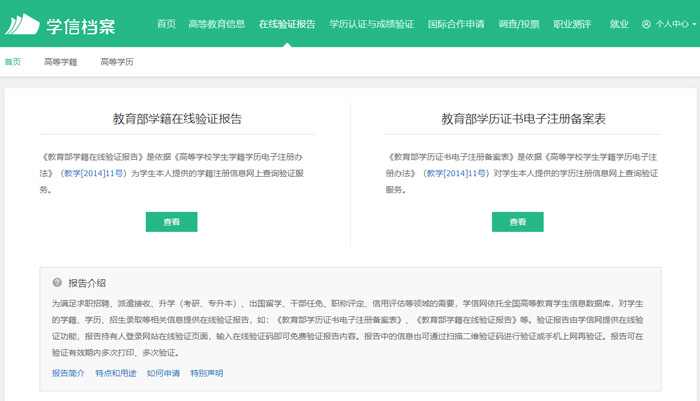Screen dimensions: 700x401
Task: Open the 调查/投票 menu item
Action: (x=520, y=23)
